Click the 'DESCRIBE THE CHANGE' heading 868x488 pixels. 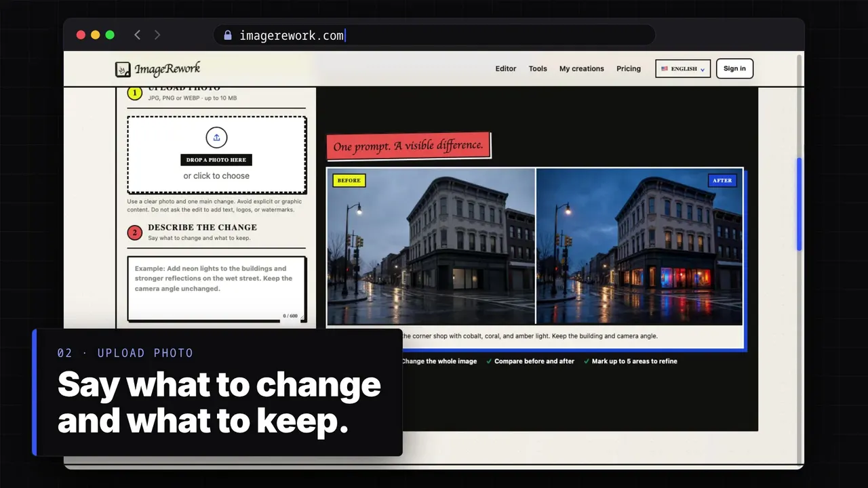[x=202, y=227]
